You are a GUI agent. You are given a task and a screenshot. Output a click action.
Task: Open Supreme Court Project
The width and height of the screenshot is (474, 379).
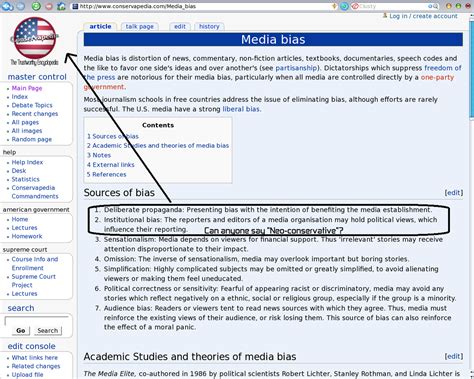pos(34,281)
